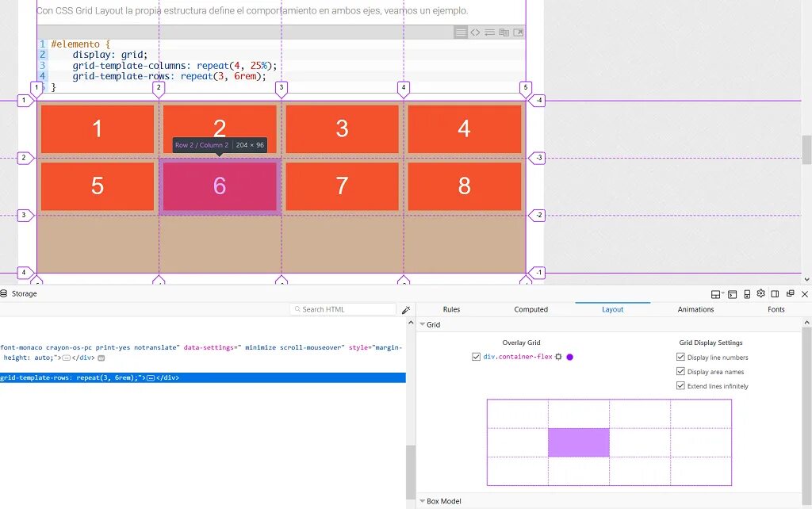Click orange grid item 8
The image size is (812, 509).
(x=465, y=186)
